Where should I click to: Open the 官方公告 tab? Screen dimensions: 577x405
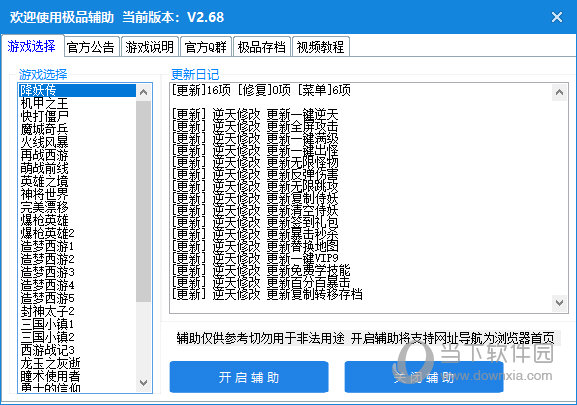(91, 47)
